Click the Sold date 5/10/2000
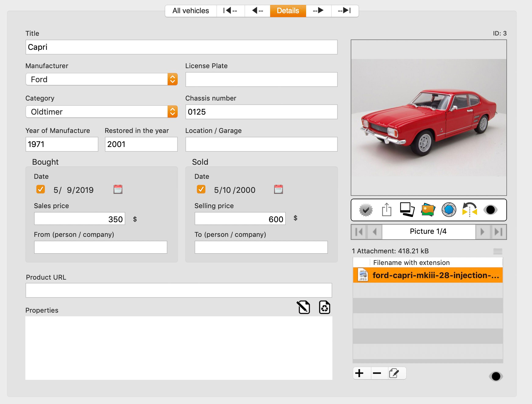This screenshot has width=532, height=404. tap(234, 190)
